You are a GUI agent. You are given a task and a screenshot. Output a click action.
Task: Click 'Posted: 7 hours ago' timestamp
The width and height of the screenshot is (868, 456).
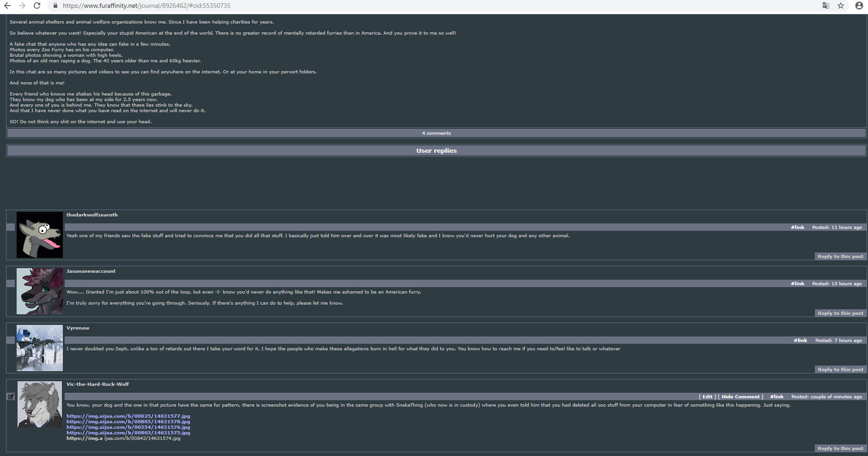point(838,340)
